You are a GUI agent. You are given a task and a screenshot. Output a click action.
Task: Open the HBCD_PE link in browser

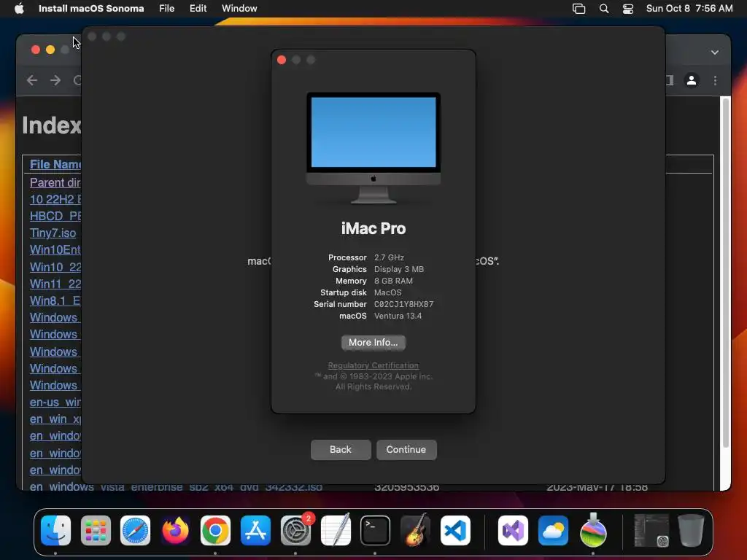click(55, 216)
